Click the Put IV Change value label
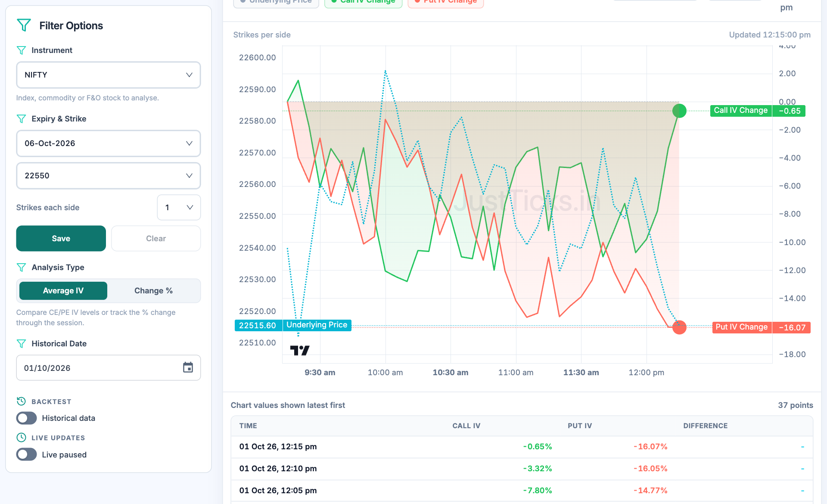 point(761,327)
